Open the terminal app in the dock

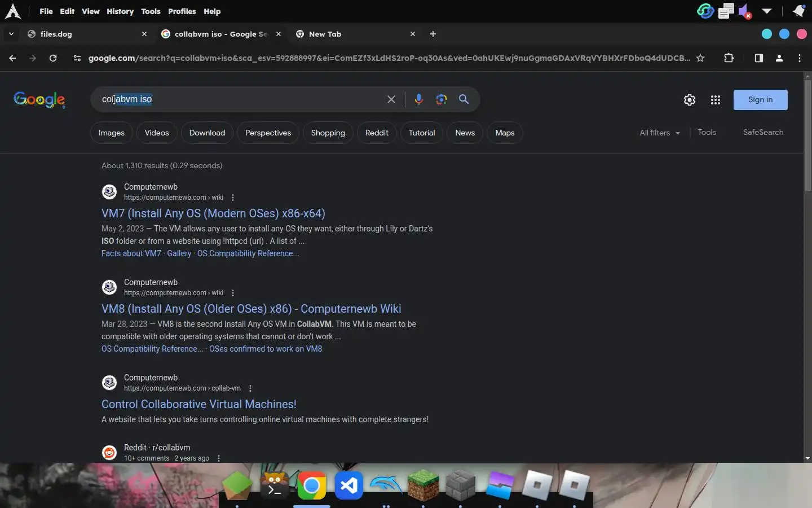[274, 485]
